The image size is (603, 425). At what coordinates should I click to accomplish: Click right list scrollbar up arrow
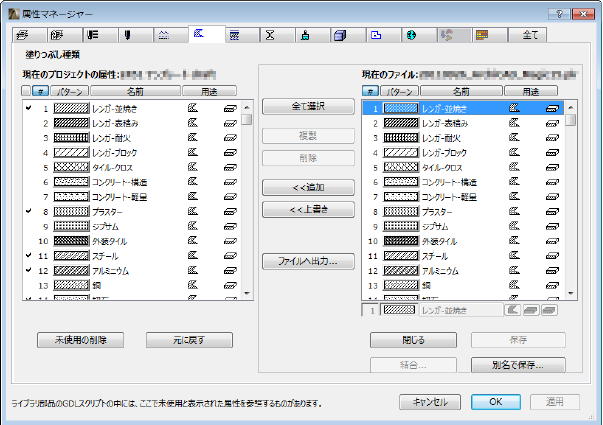[x=571, y=107]
